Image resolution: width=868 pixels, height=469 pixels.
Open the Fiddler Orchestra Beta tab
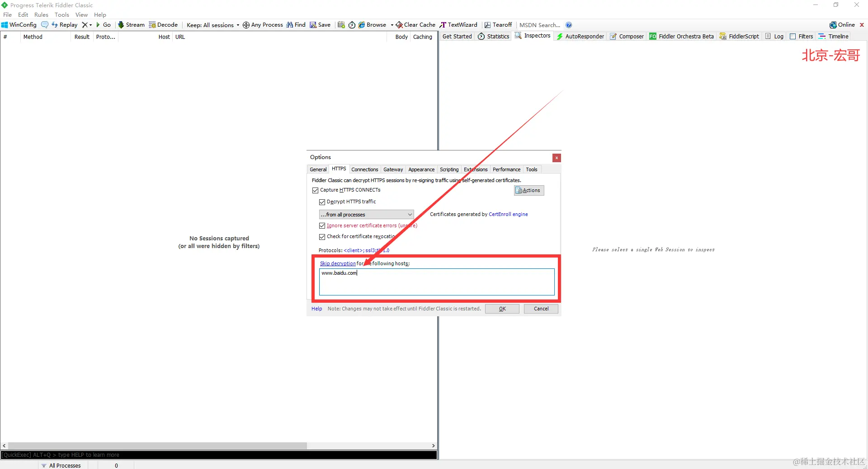[681, 36]
